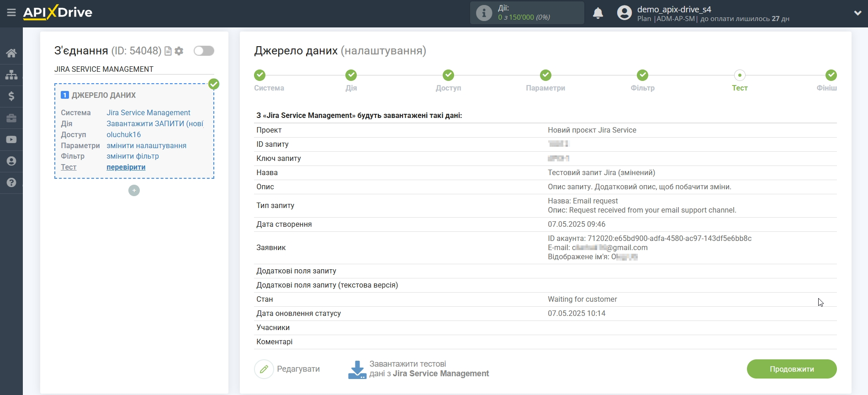Open Jira Service Management system link

(x=148, y=112)
